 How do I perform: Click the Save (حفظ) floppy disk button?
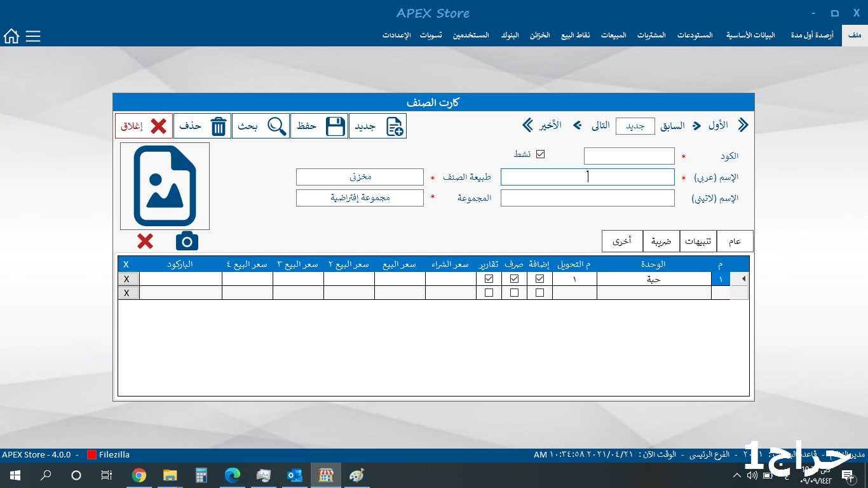coord(319,126)
